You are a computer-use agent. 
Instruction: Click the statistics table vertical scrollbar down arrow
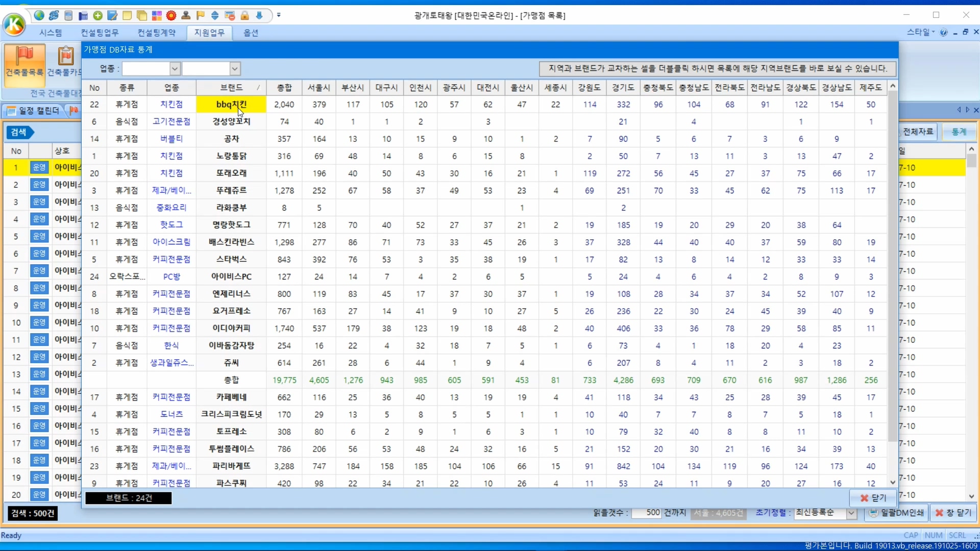coord(893,482)
